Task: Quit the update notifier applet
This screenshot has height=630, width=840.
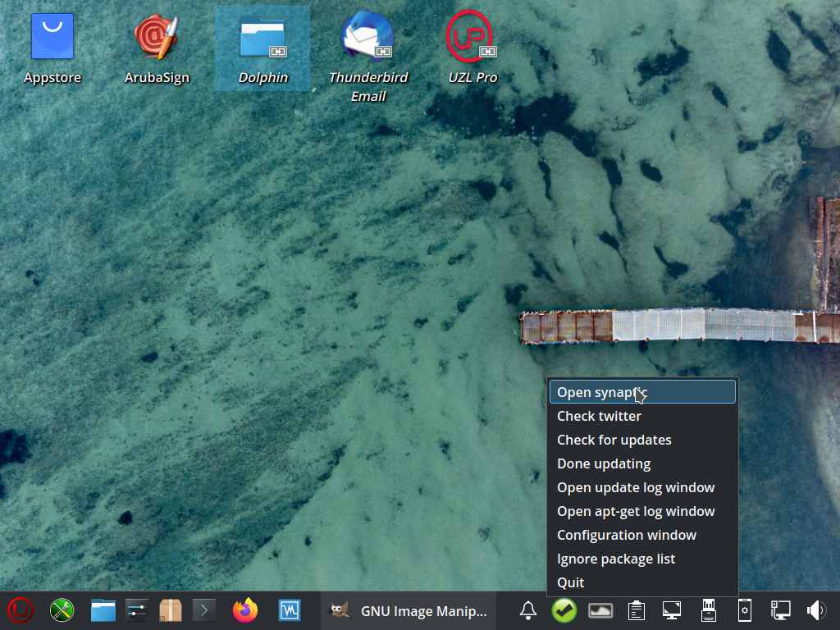Action: coord(571,582)
